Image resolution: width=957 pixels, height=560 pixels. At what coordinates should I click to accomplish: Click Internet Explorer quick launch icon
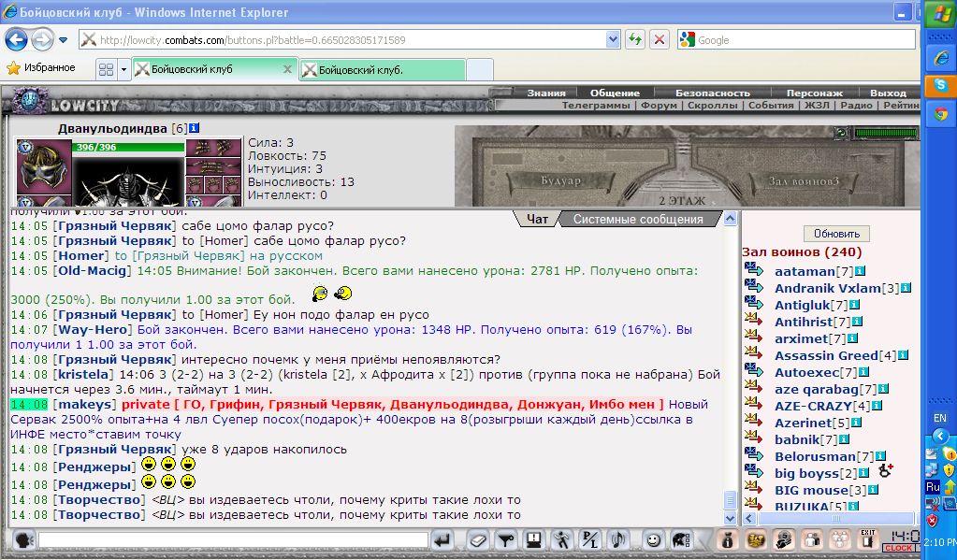940,58
